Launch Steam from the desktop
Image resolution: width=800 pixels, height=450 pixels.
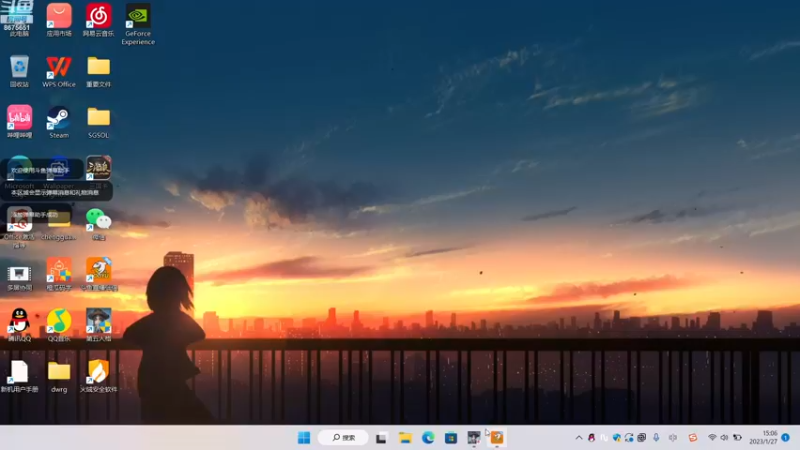click(59, 121)
